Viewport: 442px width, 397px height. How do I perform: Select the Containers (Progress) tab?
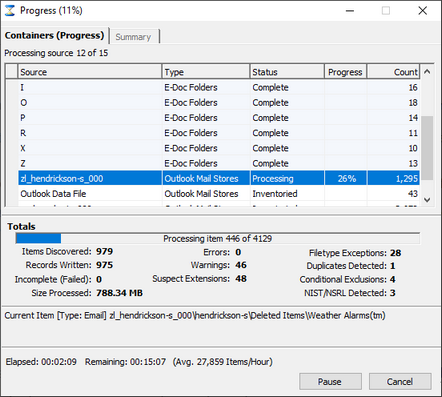click(55, 35)
